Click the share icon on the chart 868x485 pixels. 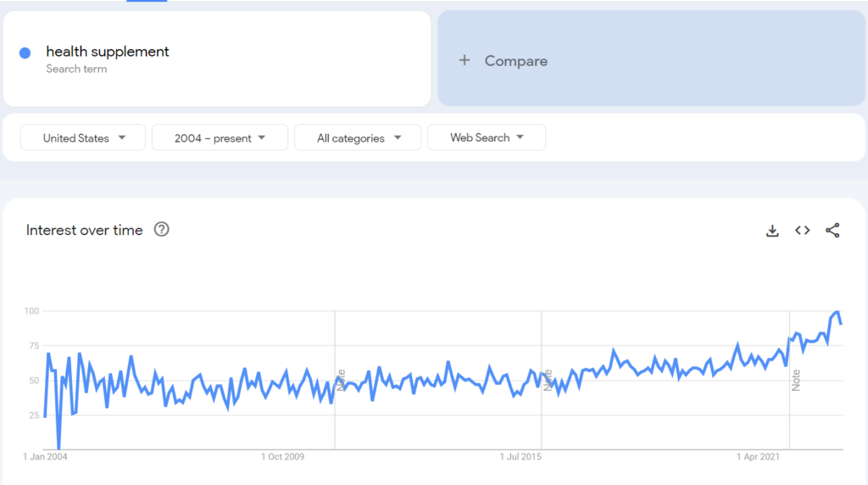(832, 231)
